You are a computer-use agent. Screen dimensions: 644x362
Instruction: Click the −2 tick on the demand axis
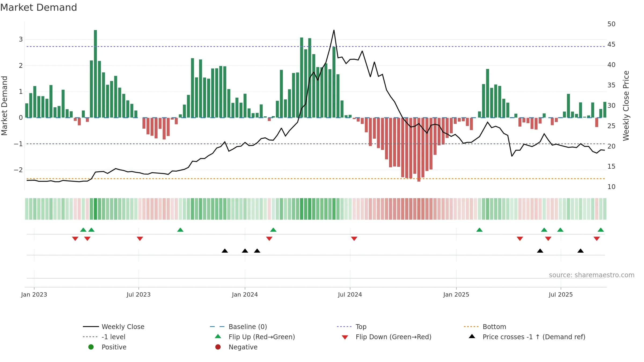click(18, 170)
